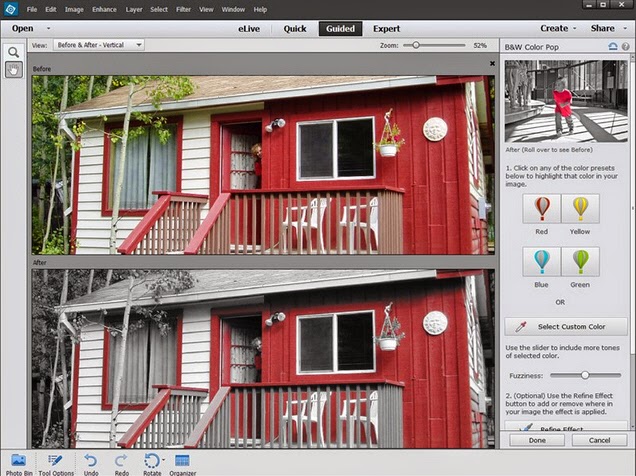Expand the Open dropdown arrow
The width and height of the screenshot is (636, 476).
click(x=49, y=28)
